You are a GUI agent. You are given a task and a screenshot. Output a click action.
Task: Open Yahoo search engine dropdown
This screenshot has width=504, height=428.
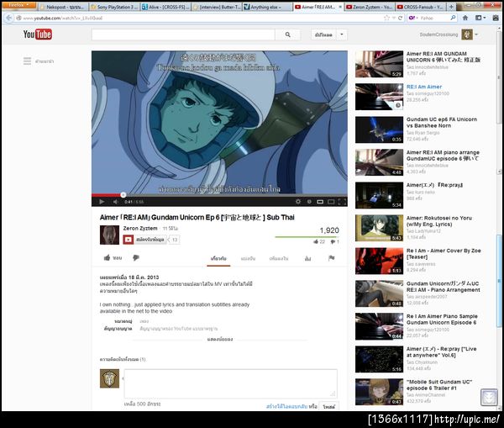point(413,18)
